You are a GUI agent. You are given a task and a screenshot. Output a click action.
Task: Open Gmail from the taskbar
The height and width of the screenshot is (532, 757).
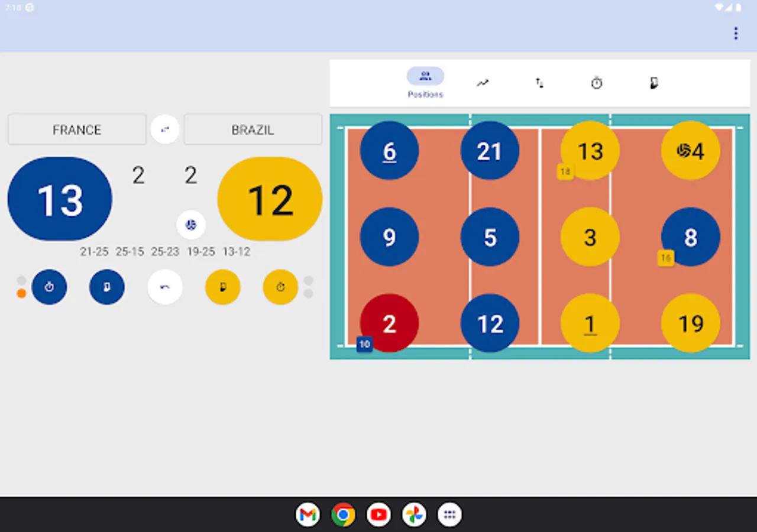(308, 514)
